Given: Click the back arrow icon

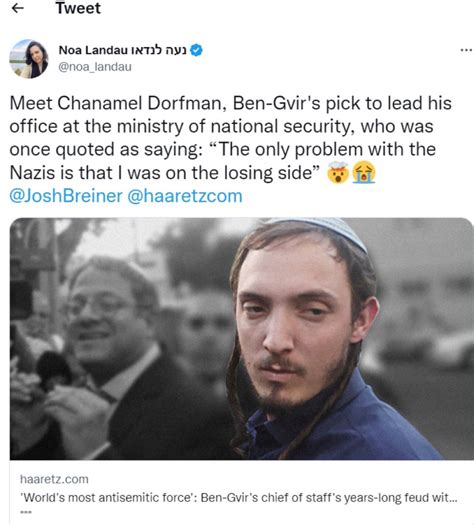Looking at the screenshot, I should click(x=17, y=8).
